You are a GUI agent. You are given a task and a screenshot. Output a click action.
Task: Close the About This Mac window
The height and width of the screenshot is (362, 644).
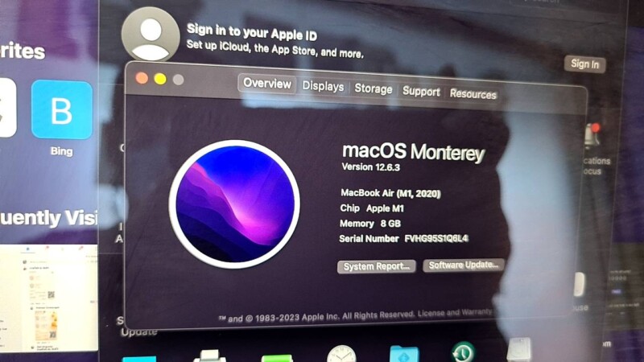tap(142, 78)
